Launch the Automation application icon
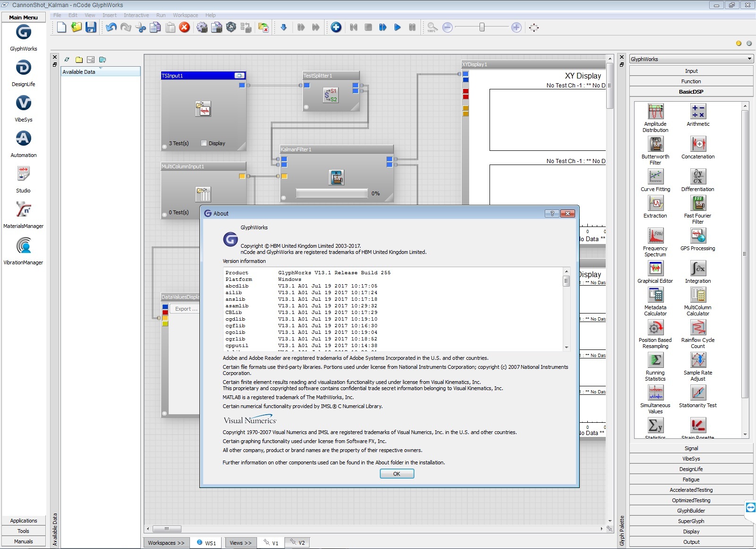The width and height of the screenshot is (756, 549). [24, 138]
